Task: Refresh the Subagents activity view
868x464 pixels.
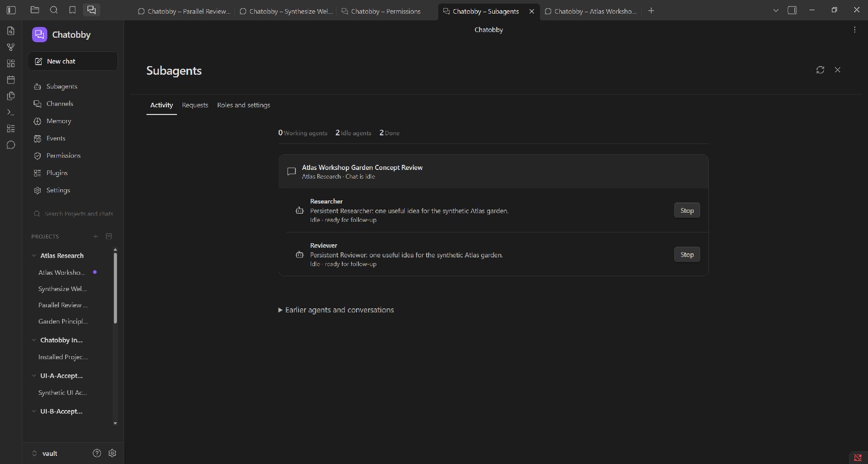Action: [820, 70]
